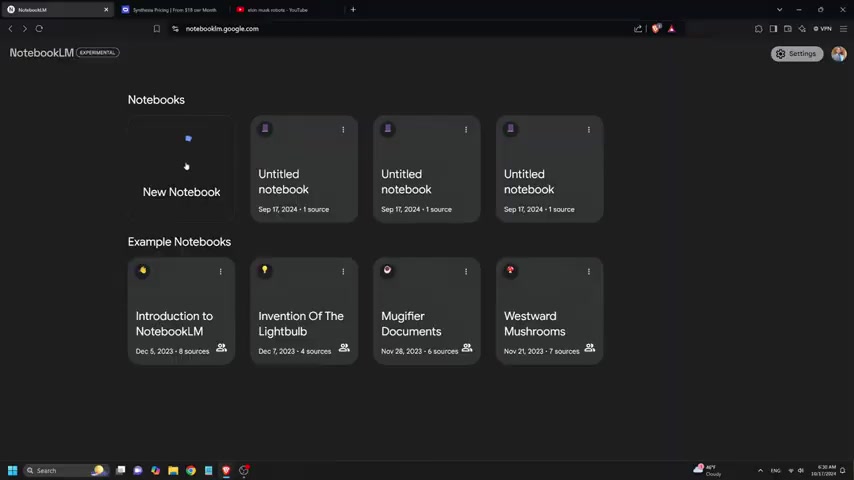
Task: Go forward to next page
Action: pyautogui.click(x=25, y=29)
